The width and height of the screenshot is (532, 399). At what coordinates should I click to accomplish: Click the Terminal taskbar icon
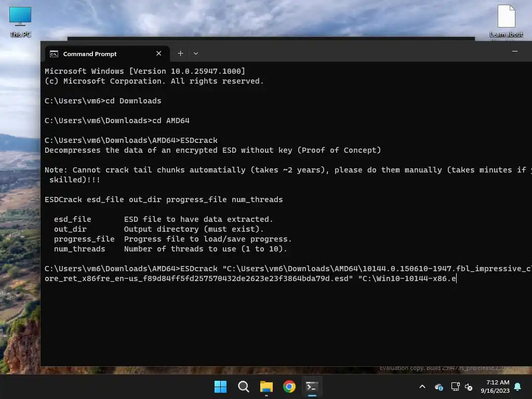point(312,387)
